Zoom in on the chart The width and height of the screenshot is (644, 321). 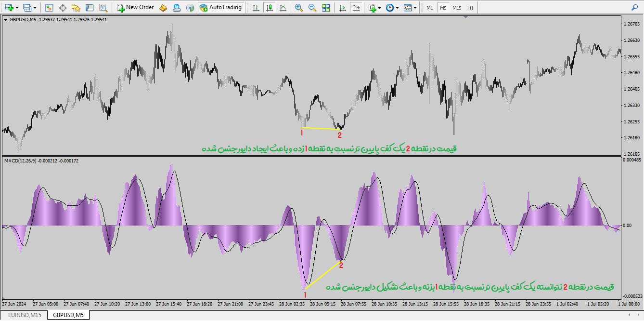[299, 8]
